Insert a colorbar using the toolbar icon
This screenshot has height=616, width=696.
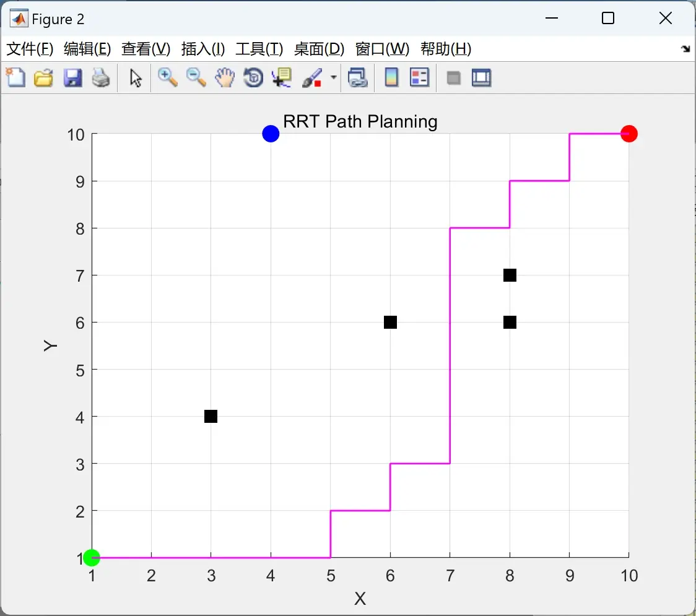pos(391,77)
